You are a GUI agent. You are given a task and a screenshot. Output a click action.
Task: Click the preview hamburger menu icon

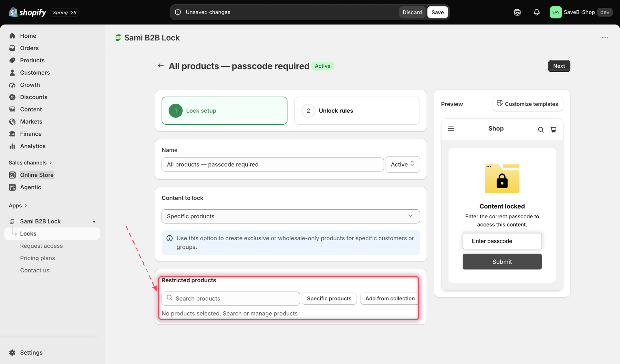coord(451,129)
